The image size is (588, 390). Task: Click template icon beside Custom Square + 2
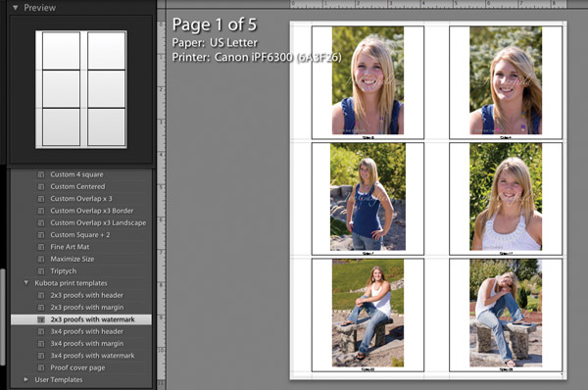click(41, 235)
